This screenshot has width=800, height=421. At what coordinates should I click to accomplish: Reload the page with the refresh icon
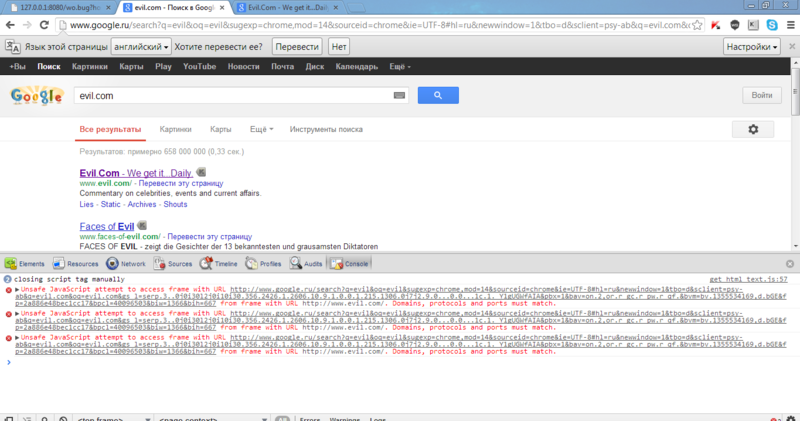pos(44,25)
